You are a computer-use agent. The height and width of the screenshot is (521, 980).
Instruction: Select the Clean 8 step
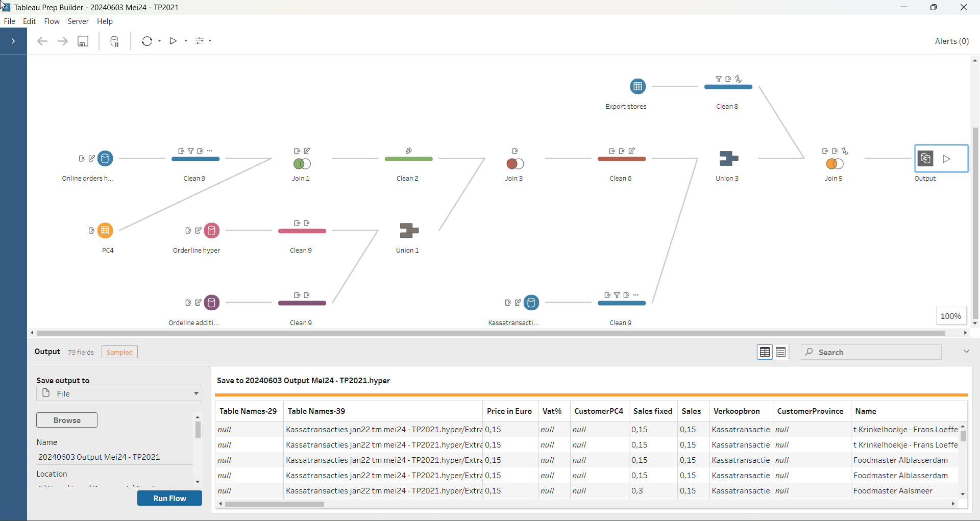pos(728,87)
